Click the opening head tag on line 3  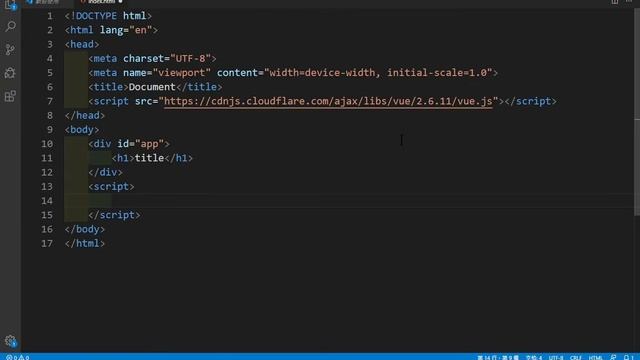click(x=82, y=44)
